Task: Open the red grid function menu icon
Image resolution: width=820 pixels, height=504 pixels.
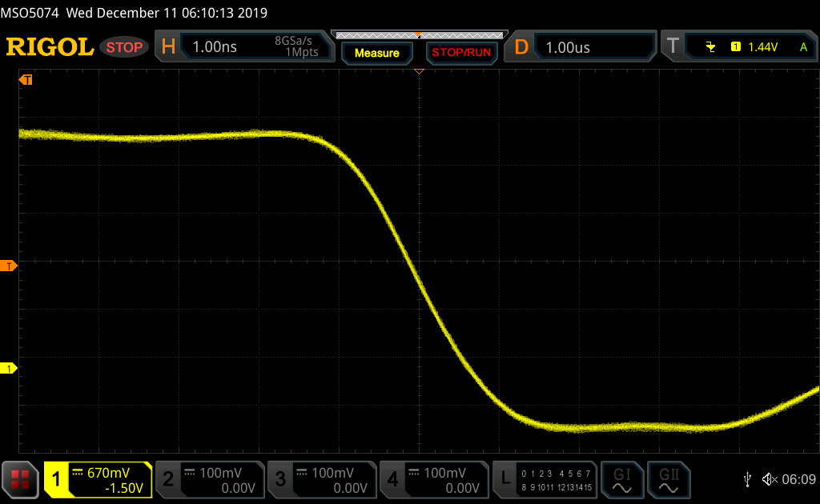Action: 20,479
